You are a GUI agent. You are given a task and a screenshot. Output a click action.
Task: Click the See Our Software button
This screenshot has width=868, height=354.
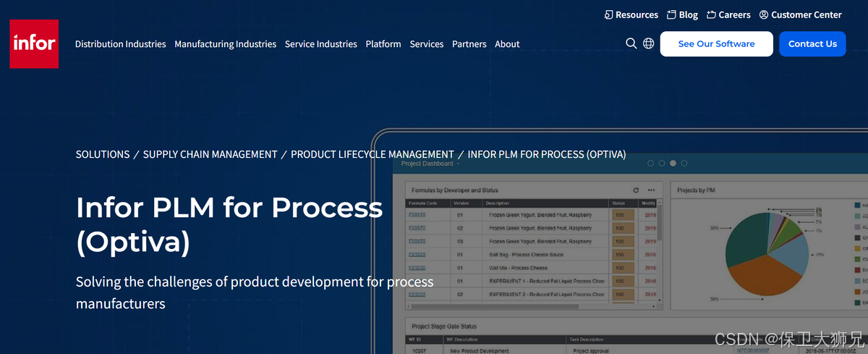pyautogui.click(x=717, y=44)
